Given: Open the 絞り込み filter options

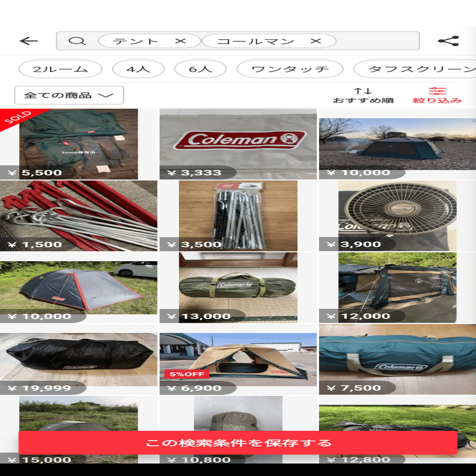Looking at the screenshot, I should click(x=437, y=95).
